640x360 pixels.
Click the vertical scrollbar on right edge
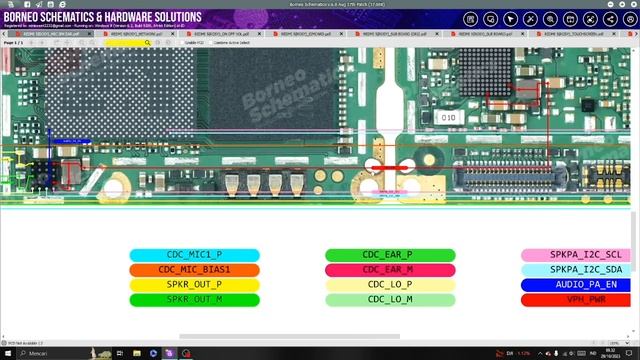[633, 241]
